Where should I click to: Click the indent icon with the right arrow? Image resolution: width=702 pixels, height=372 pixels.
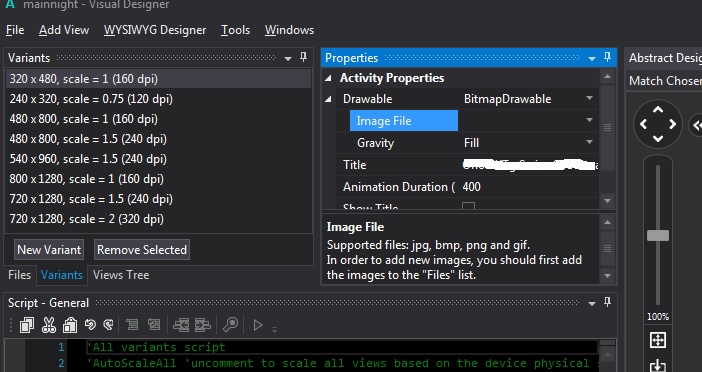point(202,325)
